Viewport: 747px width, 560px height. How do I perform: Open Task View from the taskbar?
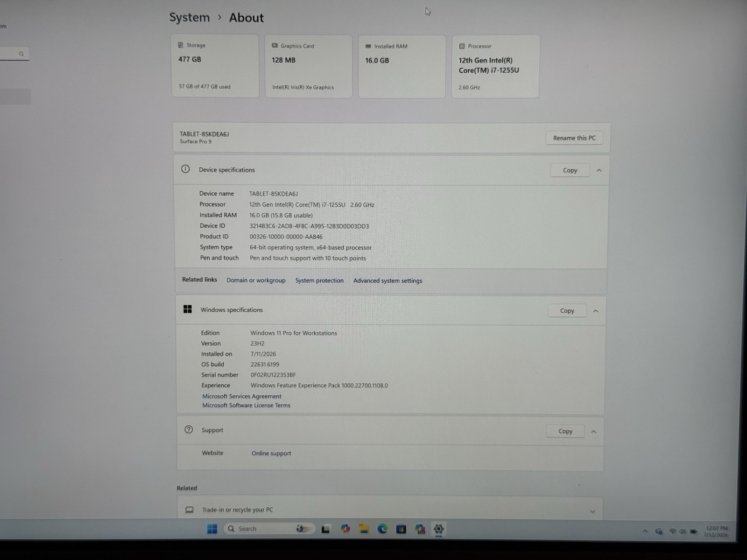pyautogui.click(x=326, y=529)
